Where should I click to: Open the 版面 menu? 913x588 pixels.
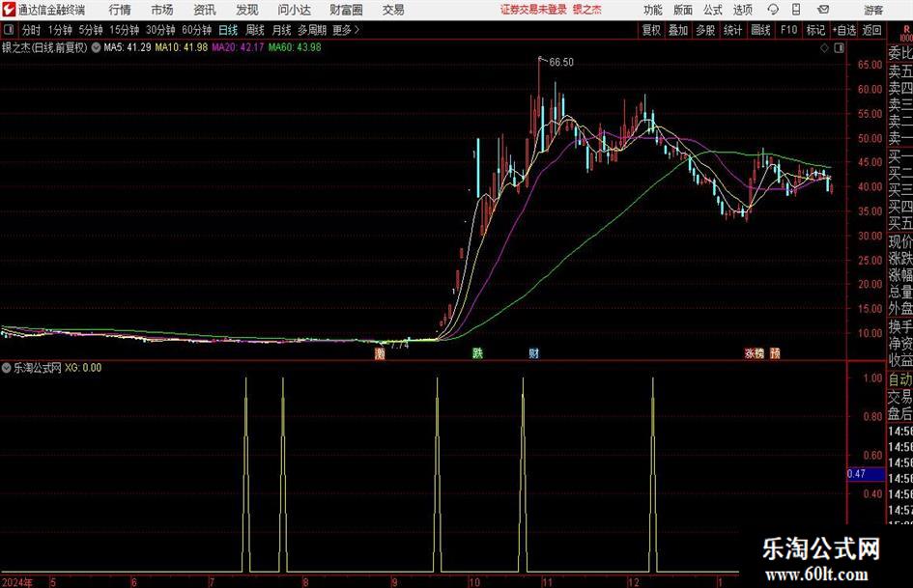click(x=682, y=10)
